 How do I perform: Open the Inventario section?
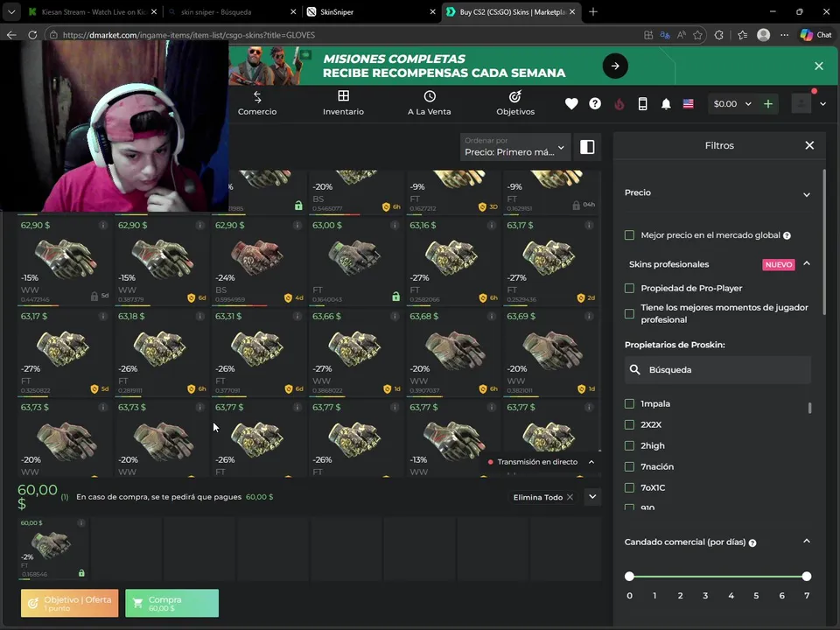pos(343,103)
